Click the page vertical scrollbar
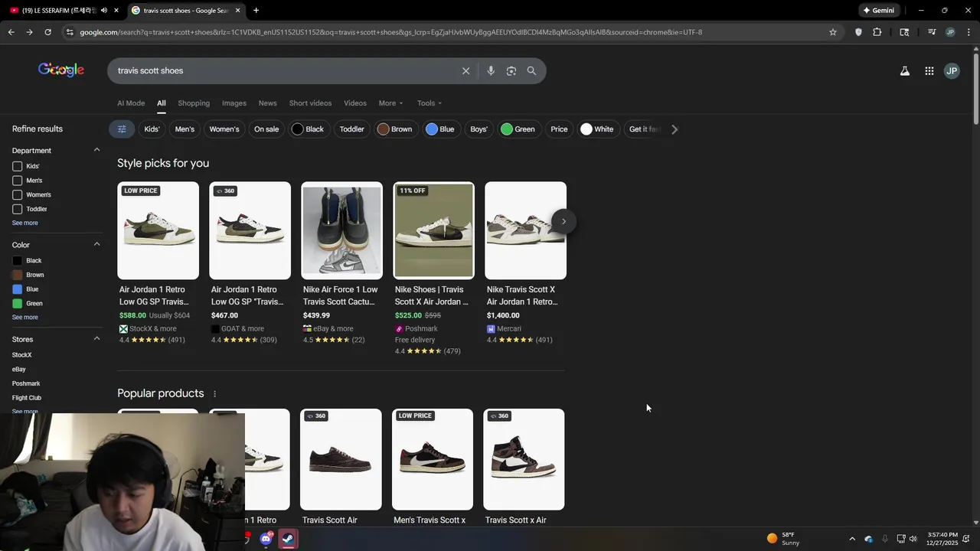 [975, 88]
